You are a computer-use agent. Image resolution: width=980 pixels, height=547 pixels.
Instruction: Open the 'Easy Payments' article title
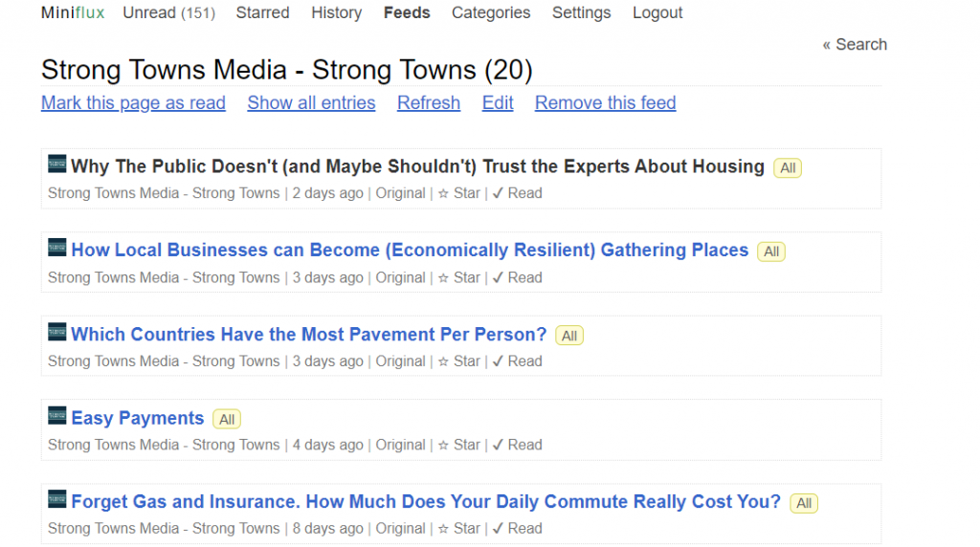[138, 418]
